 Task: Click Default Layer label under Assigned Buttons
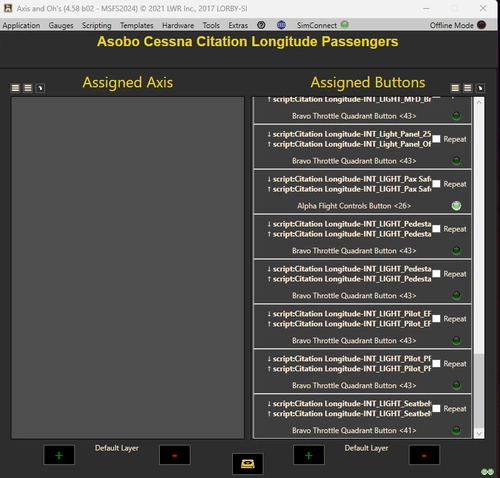pyautogui.click(x=366, y=448)
